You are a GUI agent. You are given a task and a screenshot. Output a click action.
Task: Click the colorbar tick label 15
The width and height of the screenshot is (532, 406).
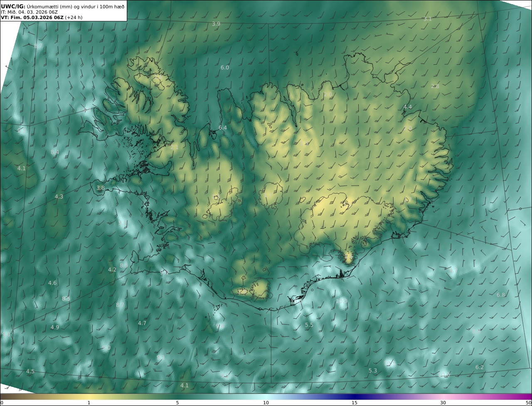tap(355, 403)
